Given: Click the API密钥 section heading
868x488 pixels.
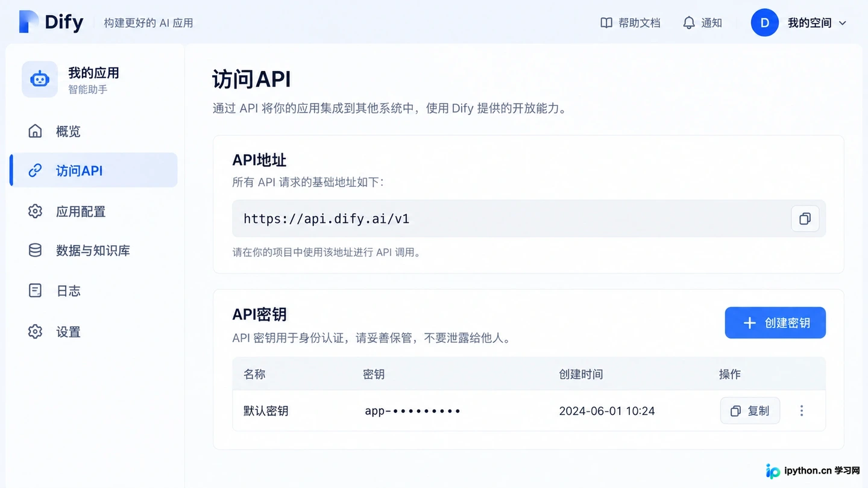Looking at the screenshot, I should tap(259, 314).
